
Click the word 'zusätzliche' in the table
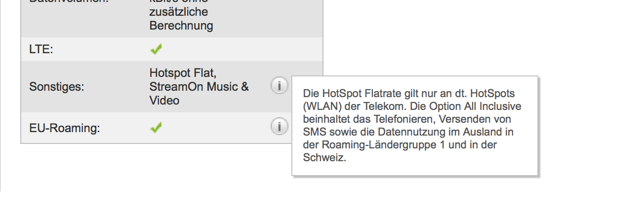178,12
